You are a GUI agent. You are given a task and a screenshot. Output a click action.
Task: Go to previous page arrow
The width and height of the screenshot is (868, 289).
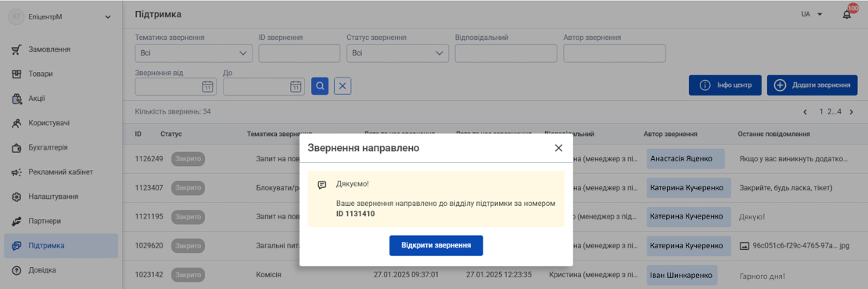(x=805, y=112)
